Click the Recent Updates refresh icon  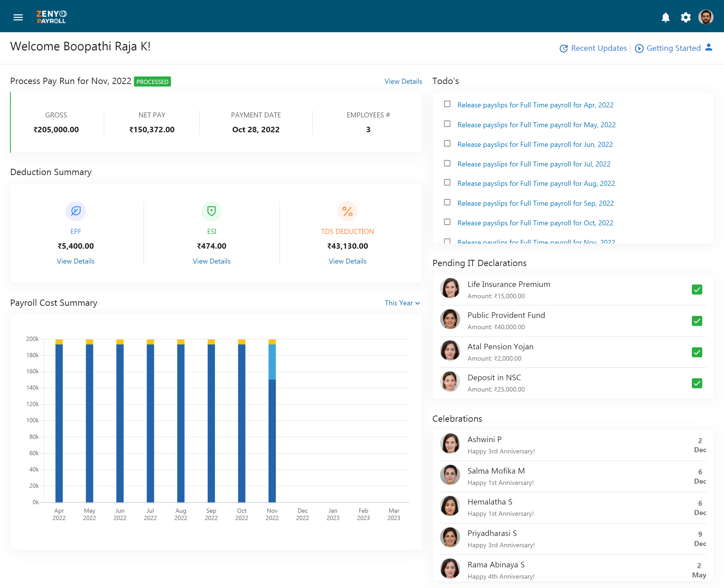click(x=564, y=49)
